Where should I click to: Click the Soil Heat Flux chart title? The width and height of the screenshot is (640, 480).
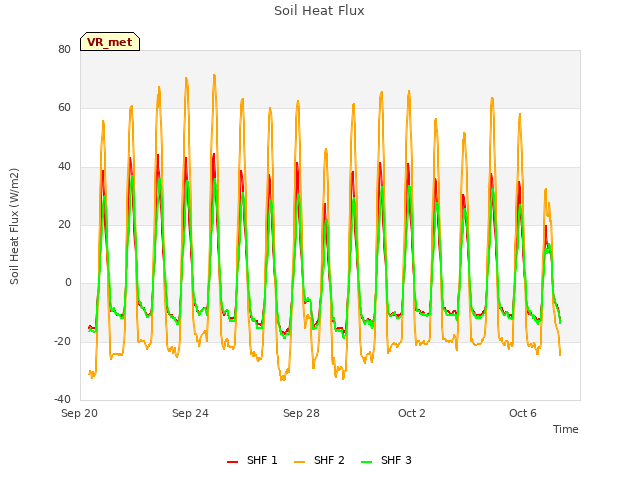(x=319, y=11)
